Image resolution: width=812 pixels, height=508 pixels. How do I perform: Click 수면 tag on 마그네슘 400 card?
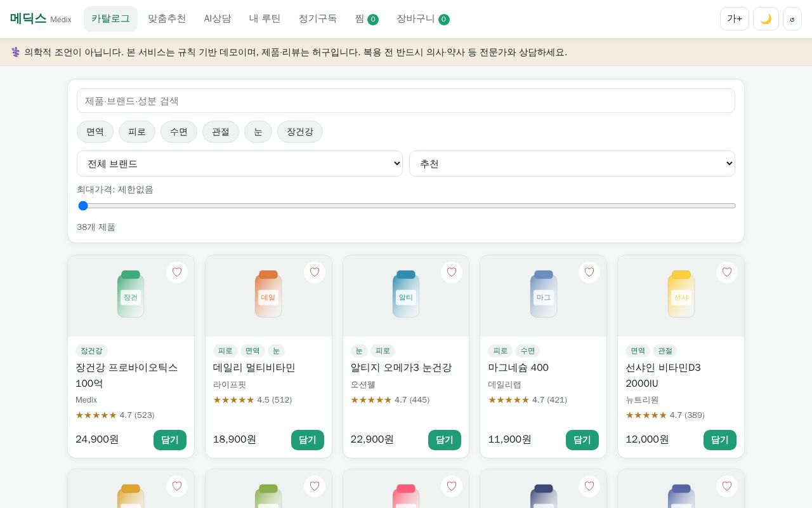[x=528, y=351]
